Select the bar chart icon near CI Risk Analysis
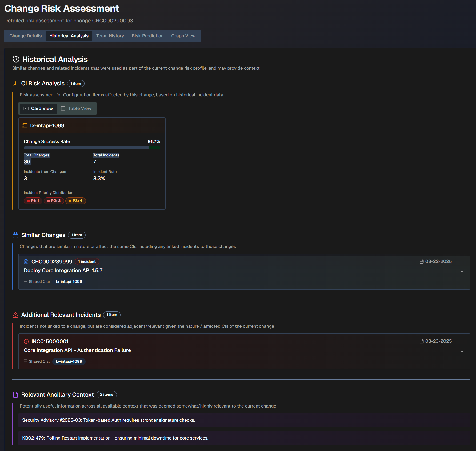Viewport: 476px width, 451px height. [x=15, y=83]
